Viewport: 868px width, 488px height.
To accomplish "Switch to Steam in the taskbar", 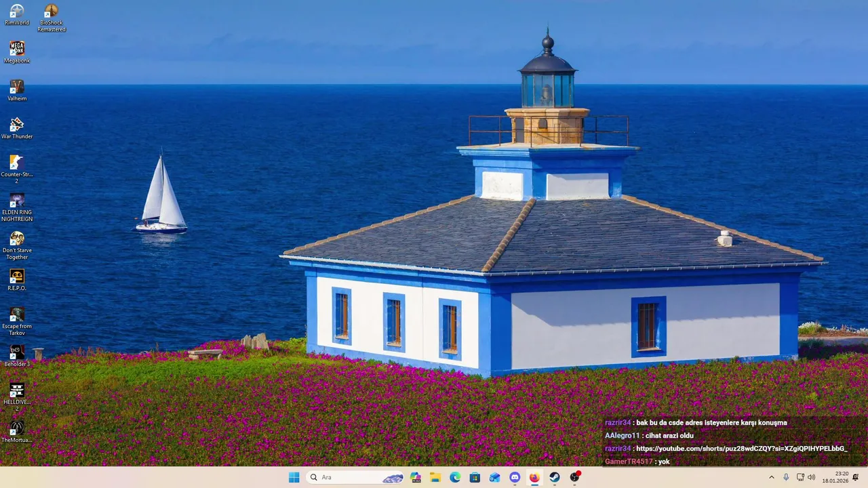I will click(x=555, y=477).
